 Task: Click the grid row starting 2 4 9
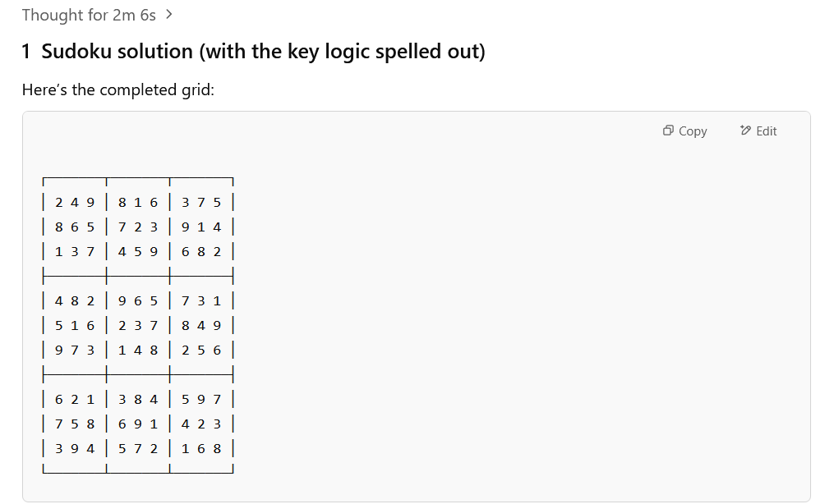coord(138,202)
